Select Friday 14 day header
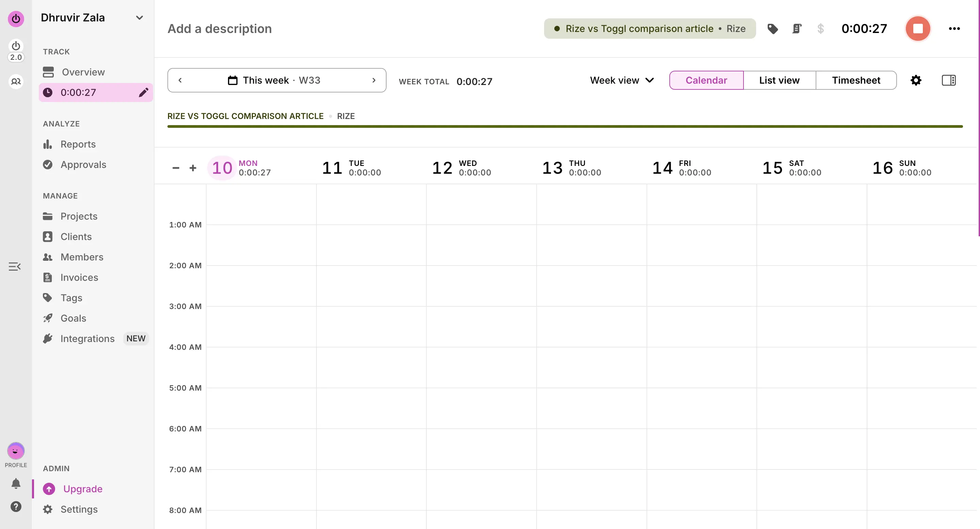The image size is (980, 529). click(682, 168)
